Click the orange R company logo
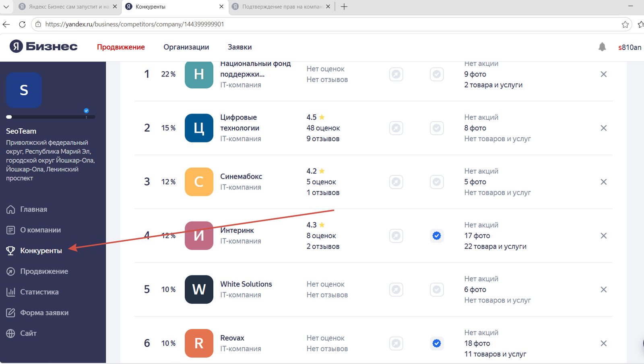 (199, 343)
